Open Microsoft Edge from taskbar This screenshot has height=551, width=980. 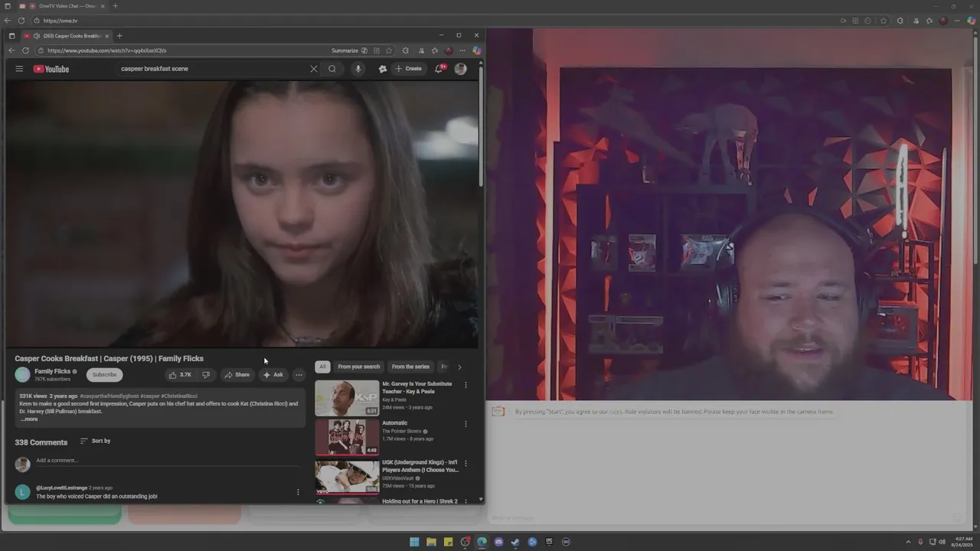(482, 542)
